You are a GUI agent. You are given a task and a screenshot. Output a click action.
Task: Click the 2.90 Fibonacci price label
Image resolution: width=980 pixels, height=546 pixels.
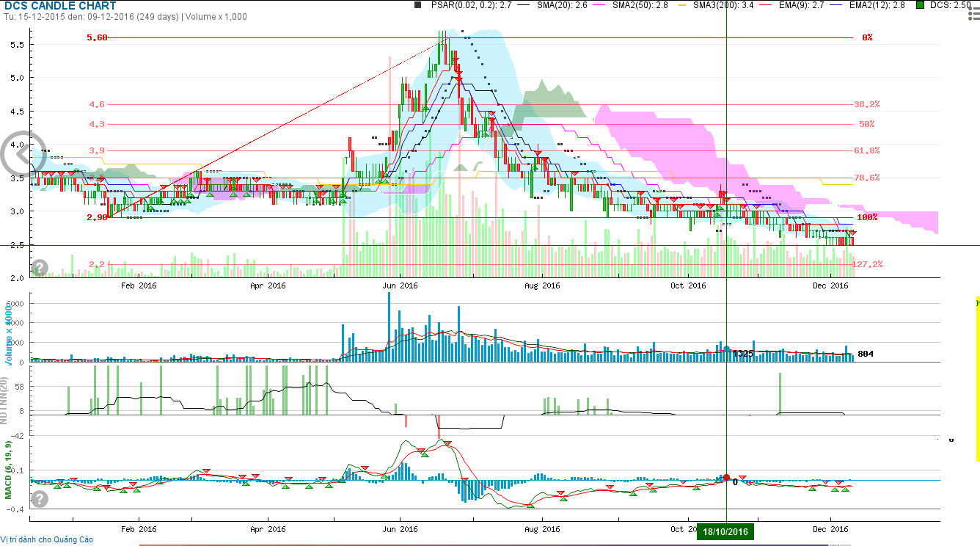click(98, 218)
